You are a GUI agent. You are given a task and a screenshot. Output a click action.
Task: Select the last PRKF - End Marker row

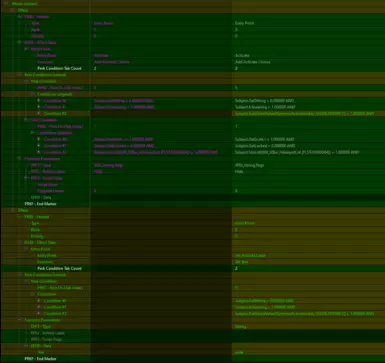coord(193,359)
